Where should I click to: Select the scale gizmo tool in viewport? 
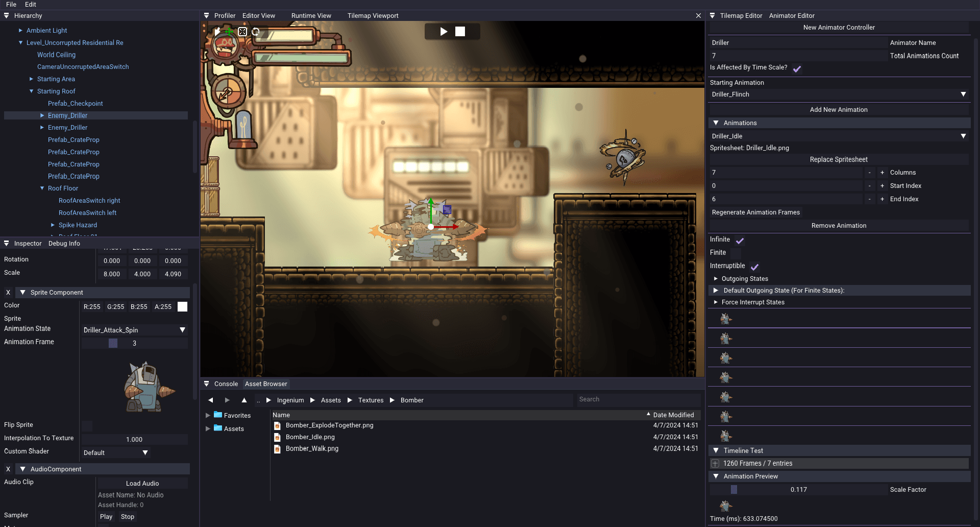coord(242,32)
